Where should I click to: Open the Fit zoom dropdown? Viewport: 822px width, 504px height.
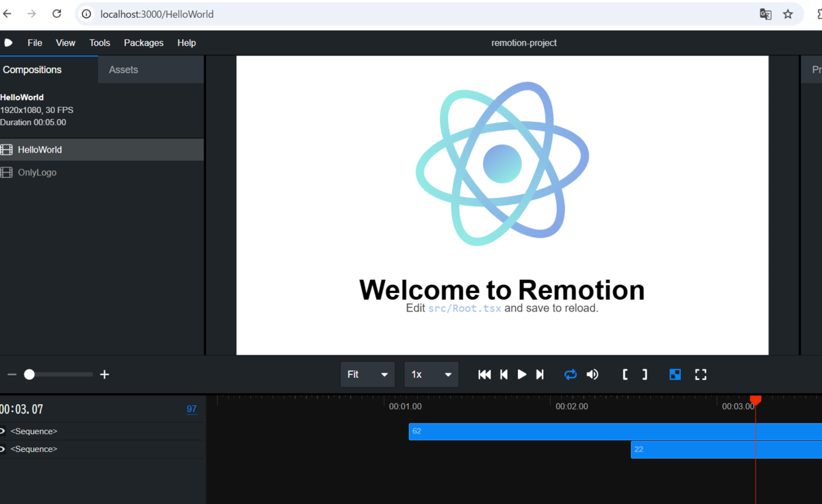tap(368, 375)
